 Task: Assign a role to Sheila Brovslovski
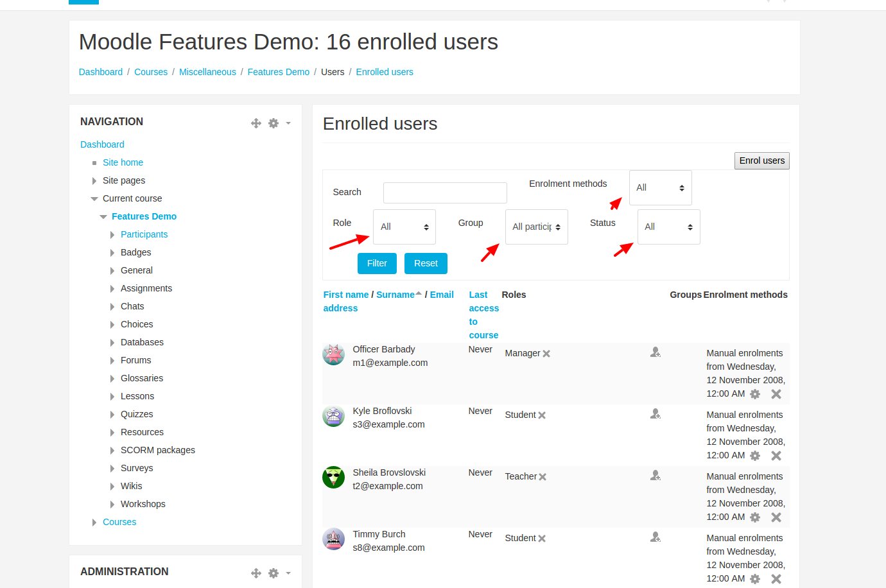coord(656,475)
